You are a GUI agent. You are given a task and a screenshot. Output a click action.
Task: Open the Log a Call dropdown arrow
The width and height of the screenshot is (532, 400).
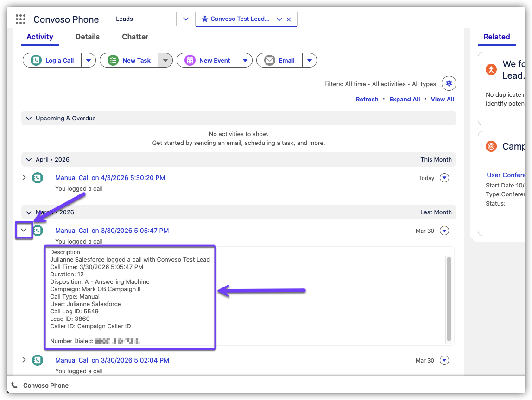(x=89, y=60)
